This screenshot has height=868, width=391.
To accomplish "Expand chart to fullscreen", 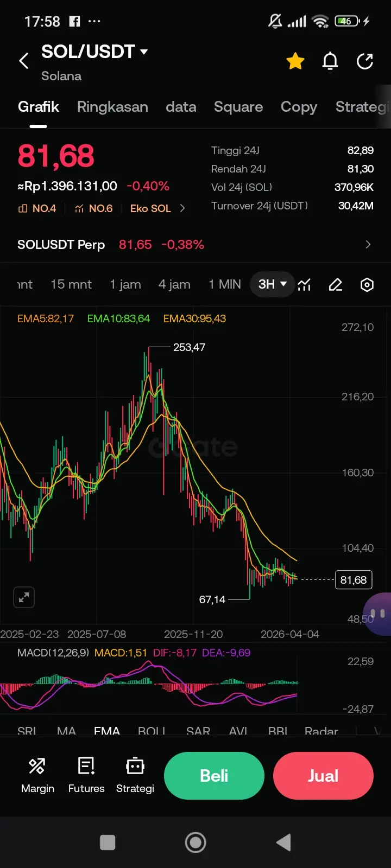I will click(x=24, y=598).
